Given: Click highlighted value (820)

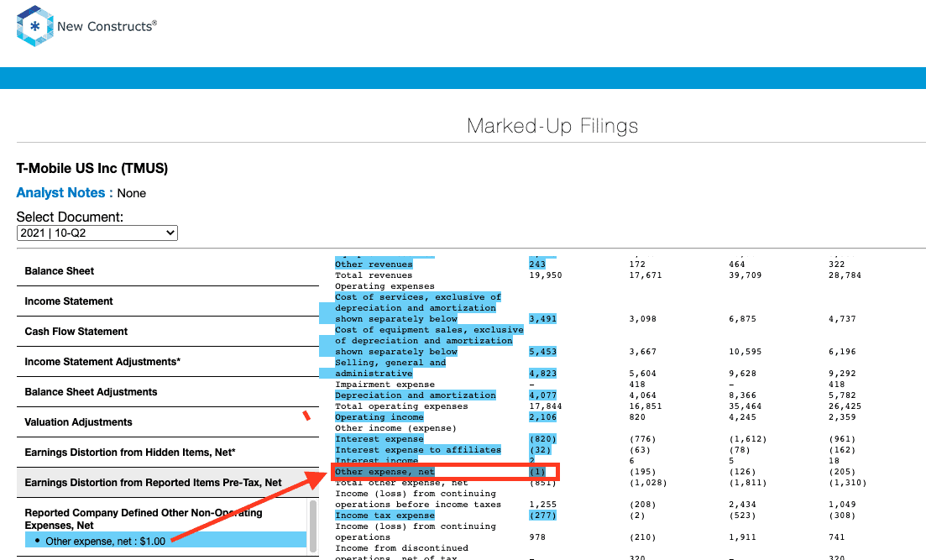Looking at the screenshot, I should click(542, 439).
